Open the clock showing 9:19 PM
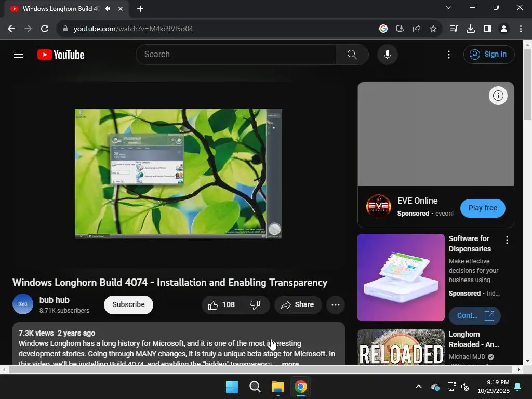This screenshot has height=399, width=532. click(494, 387)
